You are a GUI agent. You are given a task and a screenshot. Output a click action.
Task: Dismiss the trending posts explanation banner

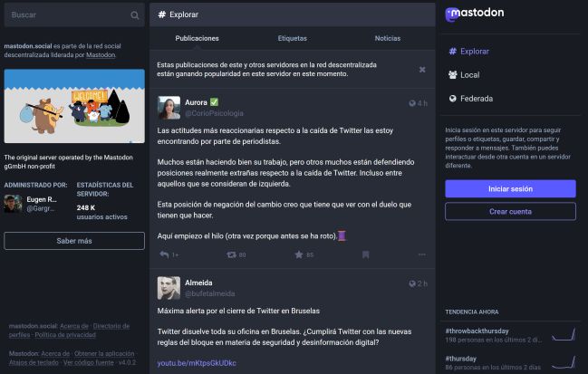click(422, 70)
